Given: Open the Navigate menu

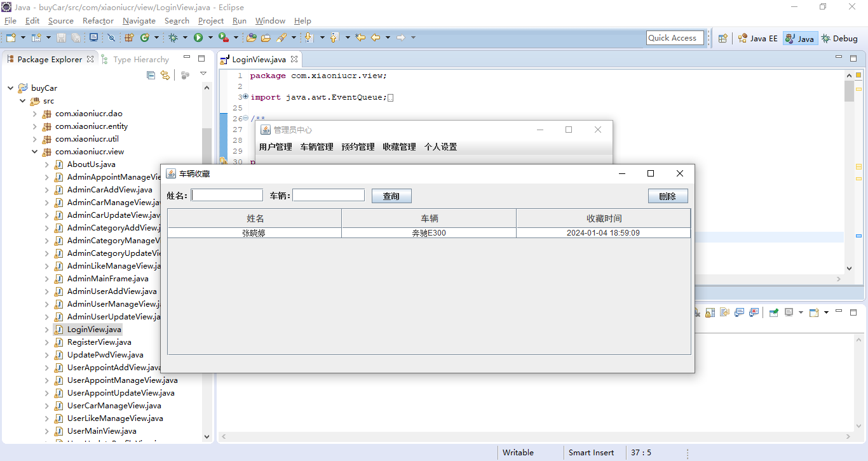Looking at the screenshot, I should point(139,21).
